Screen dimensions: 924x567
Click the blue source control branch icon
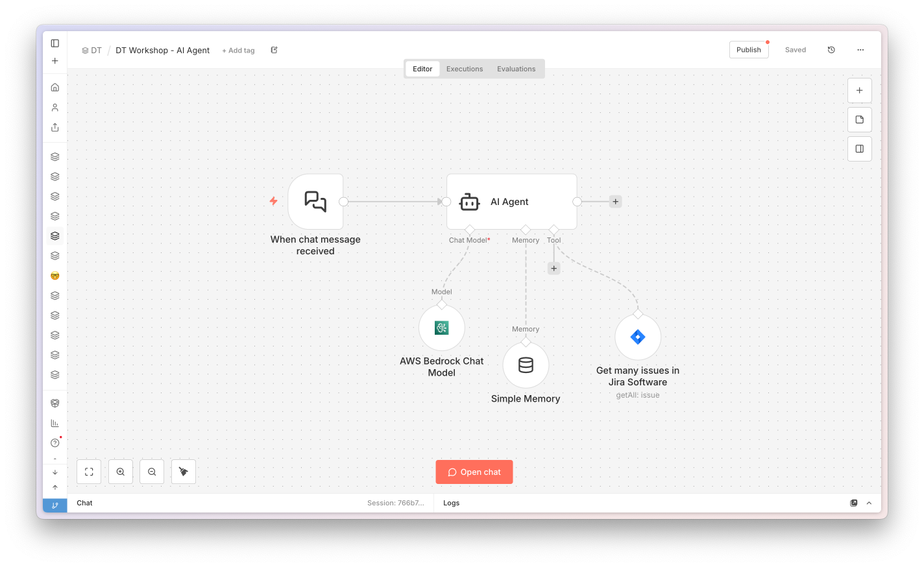pos(55,505)
